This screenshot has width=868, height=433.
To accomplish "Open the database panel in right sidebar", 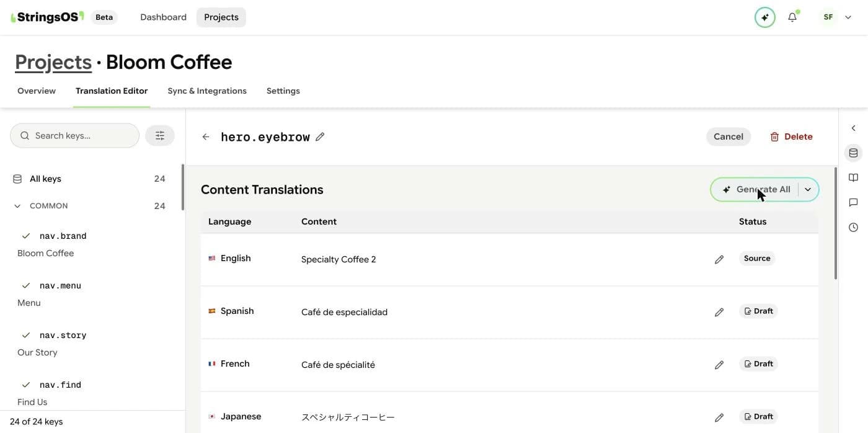I will (x=854, y=153).
